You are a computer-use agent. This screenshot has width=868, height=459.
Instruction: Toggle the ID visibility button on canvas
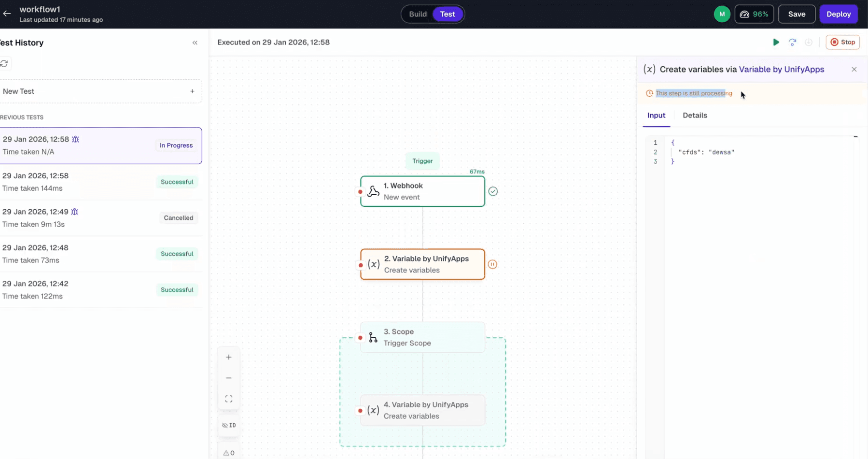tap(229, 426)
